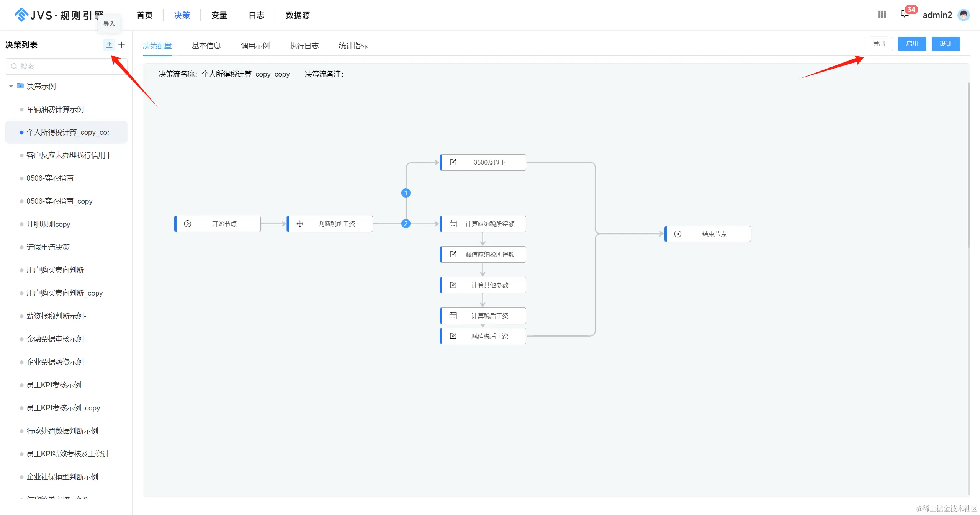
Task: Click play icon in 开始节点 node
Action: [x=188, y=224]
